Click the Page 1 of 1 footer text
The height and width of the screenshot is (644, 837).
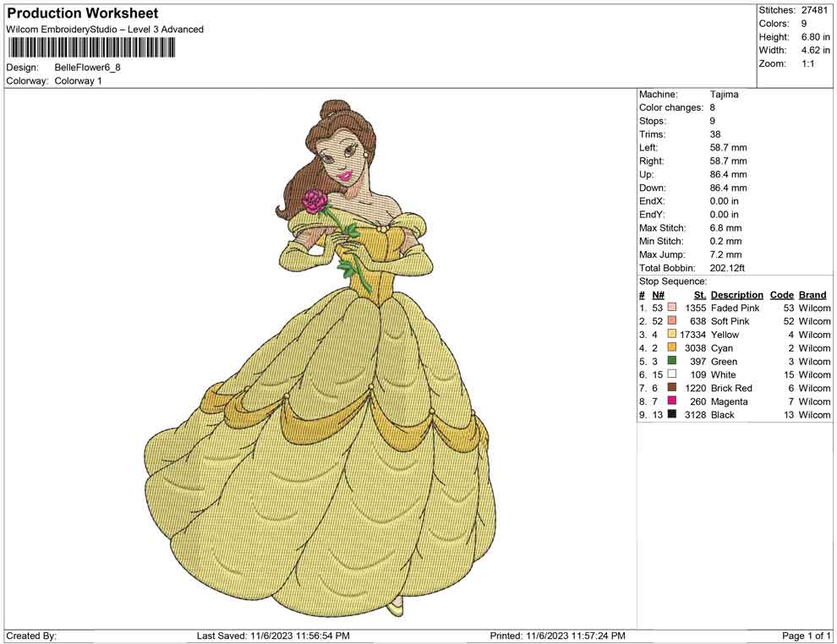click(x=807, y=636)
